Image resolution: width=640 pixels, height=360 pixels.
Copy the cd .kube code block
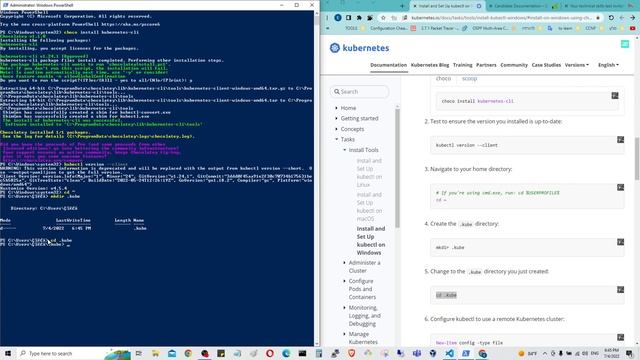pyautogui.click(x=620, y=289)
